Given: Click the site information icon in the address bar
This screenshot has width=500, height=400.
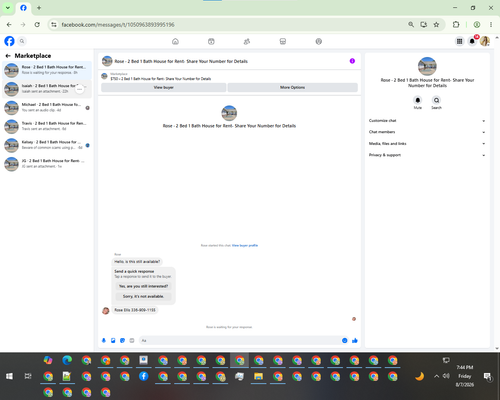Looking at the screenshot, I should 54,25.
